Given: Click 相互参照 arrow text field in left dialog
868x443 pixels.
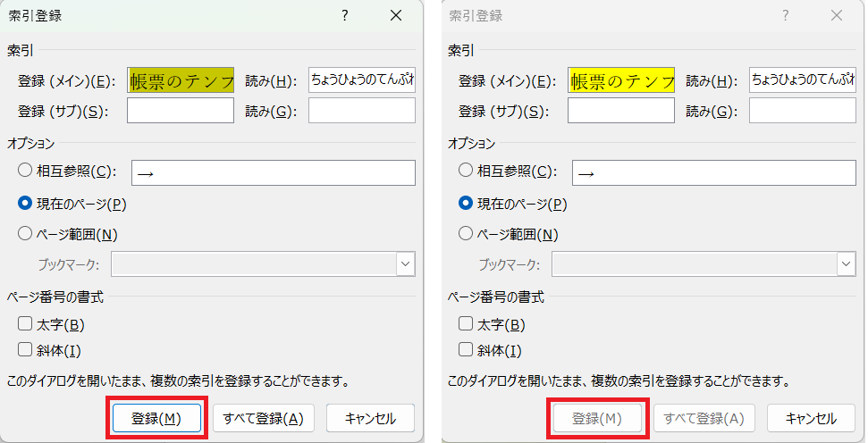Looking at the screenshot, I should tap(273, 172).
